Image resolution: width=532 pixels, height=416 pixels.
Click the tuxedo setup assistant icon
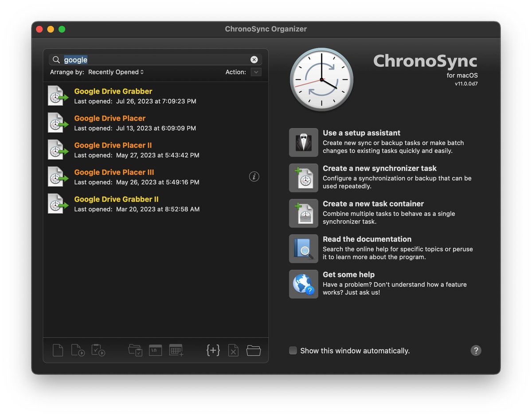(304, 143)
